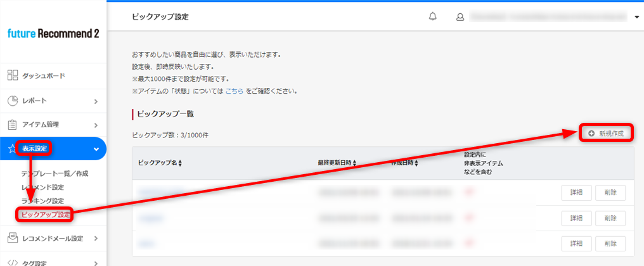Open the second pickup name link
644x266 pixels.
(151, 218)
